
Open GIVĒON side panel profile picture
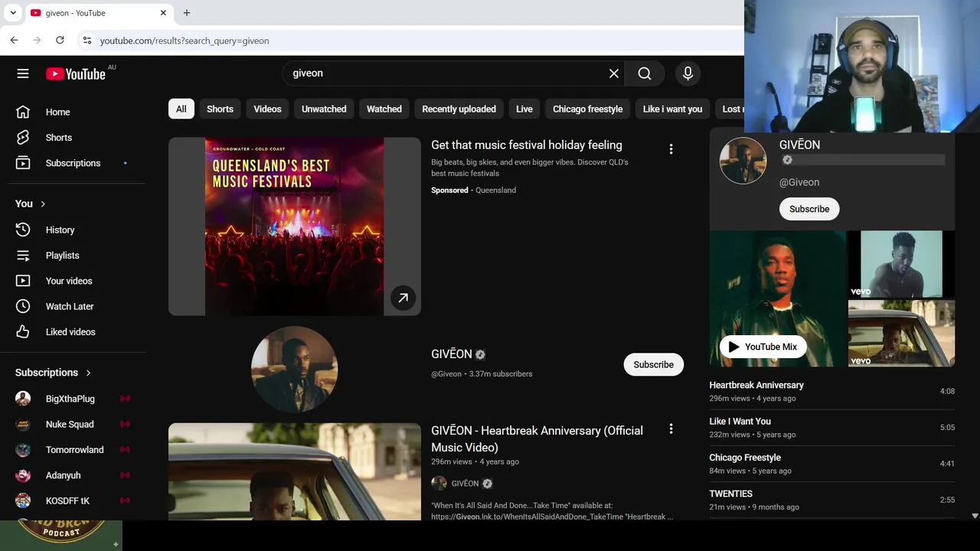pyautogui.click(x=743, y=161)
